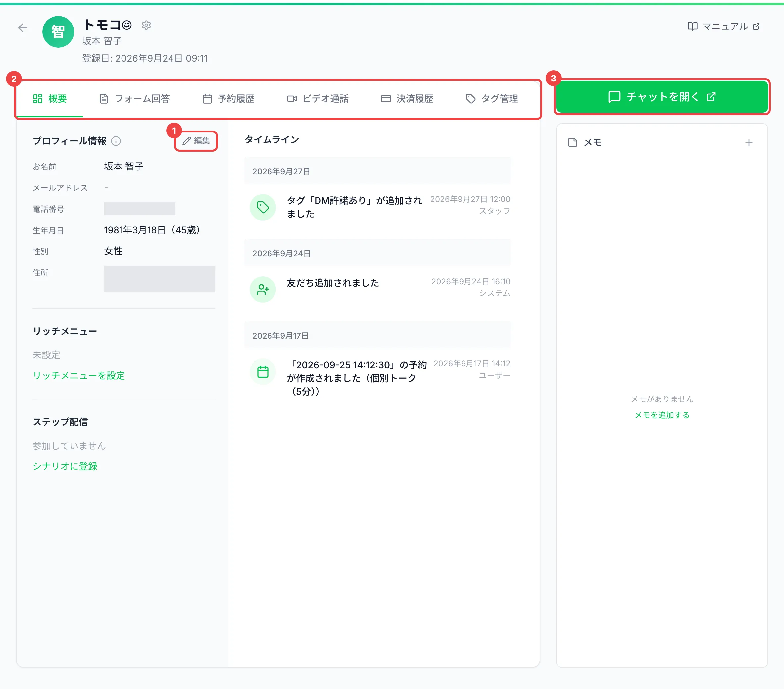Click the green 智 avatar circle

(58, 32)
